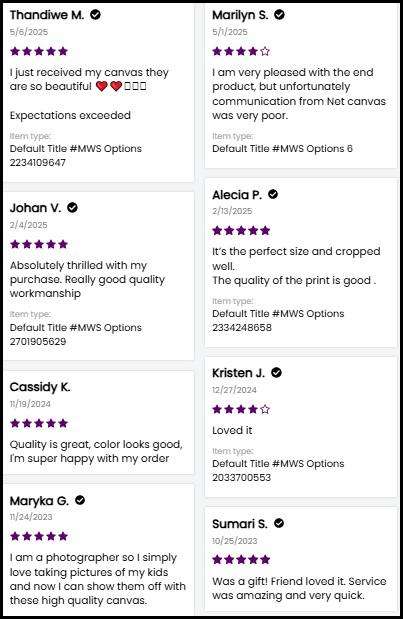The width and height of the screenshot is (403, 619).
Task: Click Sumari S. verified checkmark
Action: (x=279, y=523)
